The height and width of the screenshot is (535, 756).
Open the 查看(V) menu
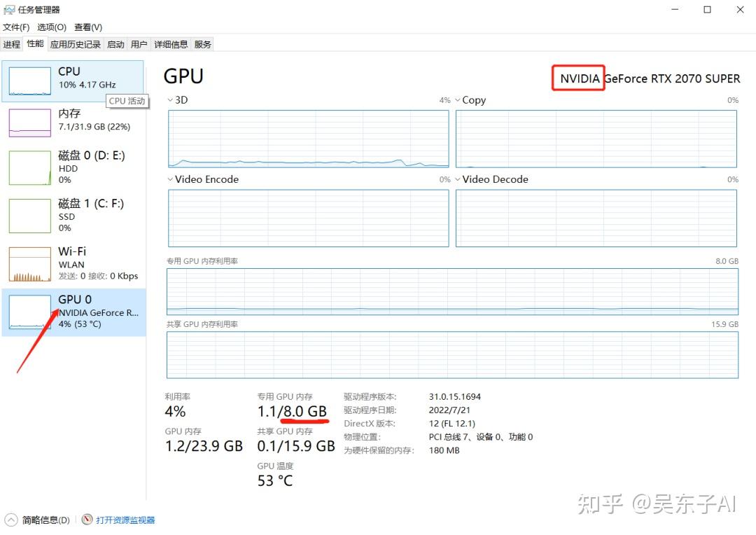[x=88, y=27]
